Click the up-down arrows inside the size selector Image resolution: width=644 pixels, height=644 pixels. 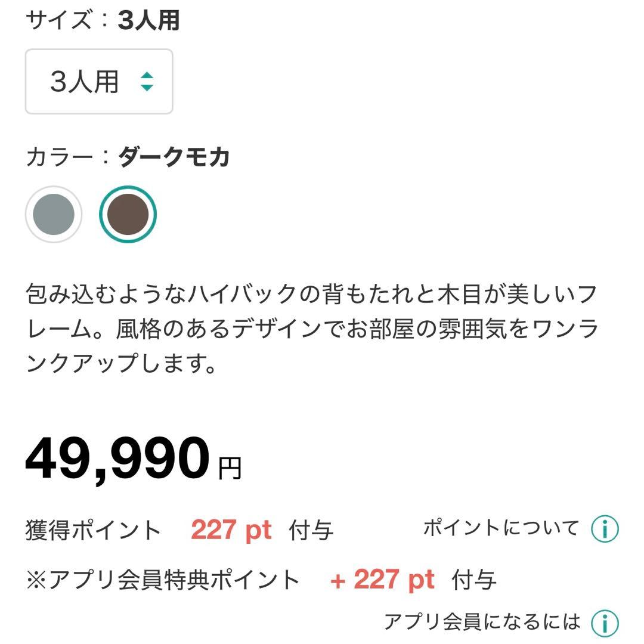pos(147,83)
